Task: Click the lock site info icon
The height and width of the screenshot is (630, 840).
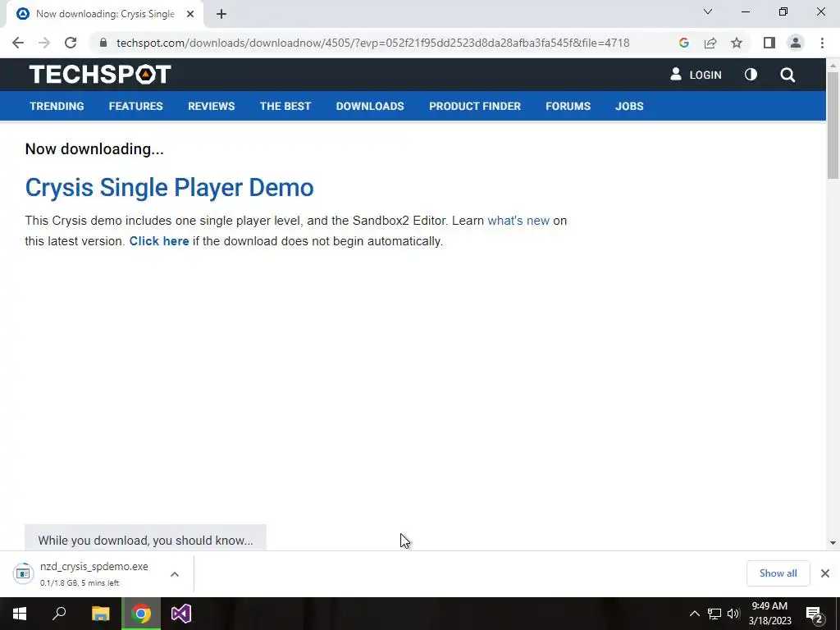Action: [103, 43]
